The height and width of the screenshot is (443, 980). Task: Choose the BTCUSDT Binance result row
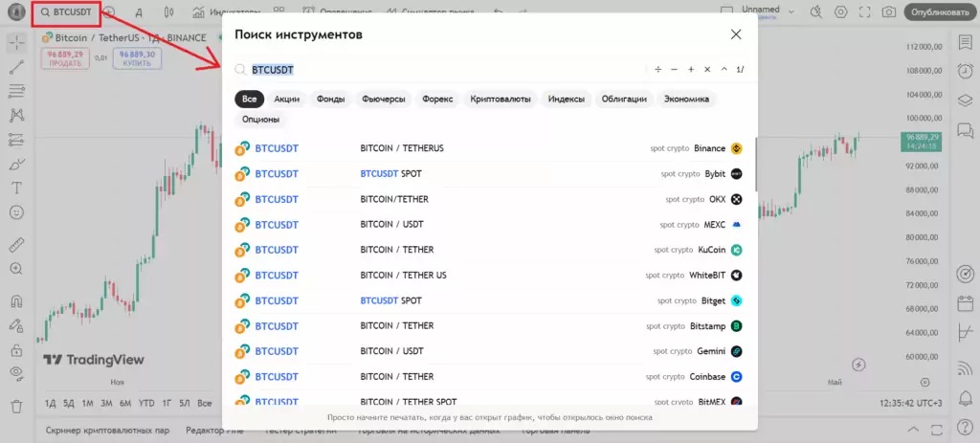pyautogui.click(x=489, y=148)
